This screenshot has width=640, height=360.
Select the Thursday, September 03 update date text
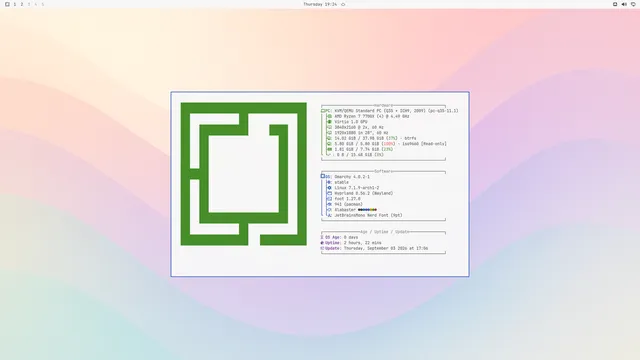click(386, 248)
